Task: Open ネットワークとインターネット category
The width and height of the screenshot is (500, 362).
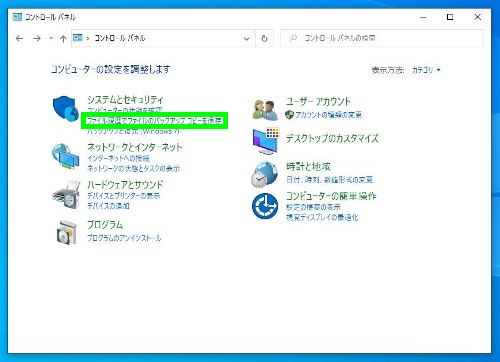Action: pyautogui.click(x=135, y=147)
